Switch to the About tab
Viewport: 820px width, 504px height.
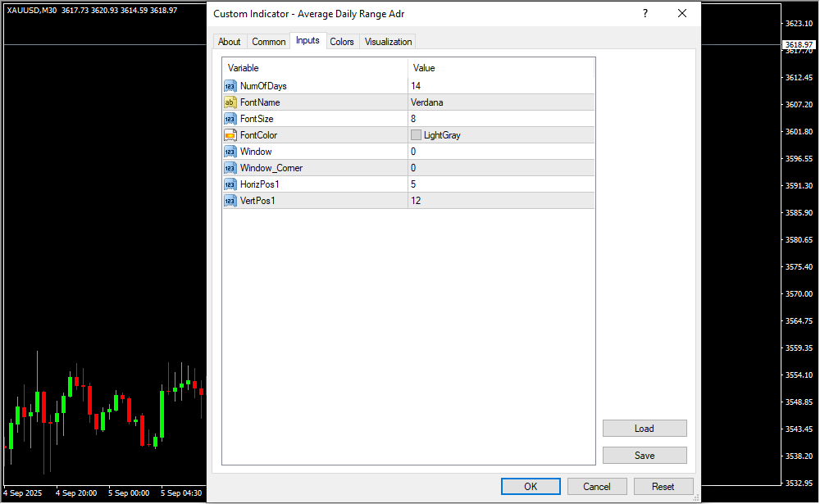click(230, 42)
